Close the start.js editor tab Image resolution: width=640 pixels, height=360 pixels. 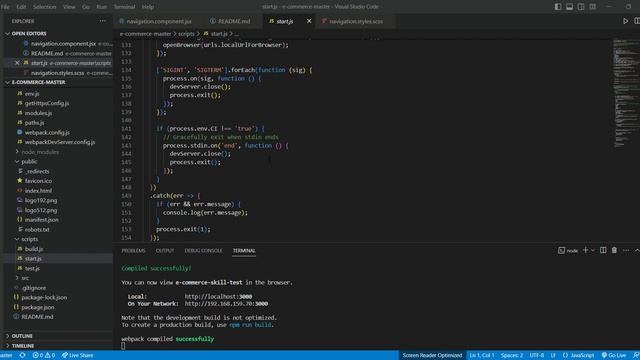point(309,21)
